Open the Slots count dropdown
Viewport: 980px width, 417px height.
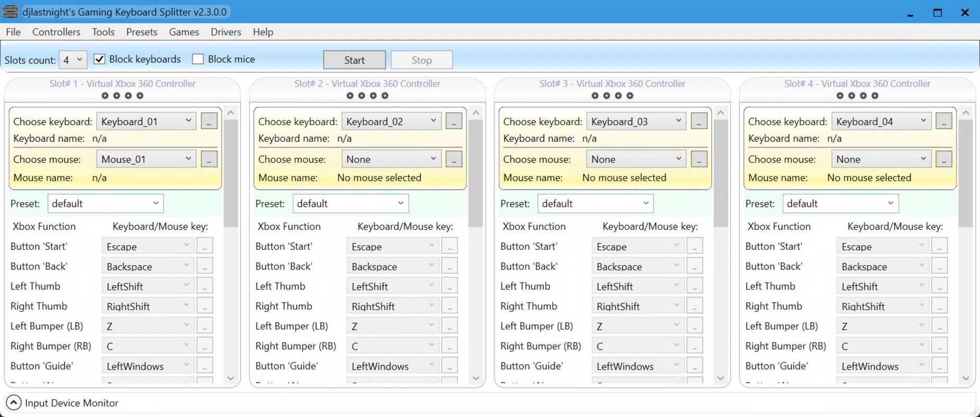[73, 60]
